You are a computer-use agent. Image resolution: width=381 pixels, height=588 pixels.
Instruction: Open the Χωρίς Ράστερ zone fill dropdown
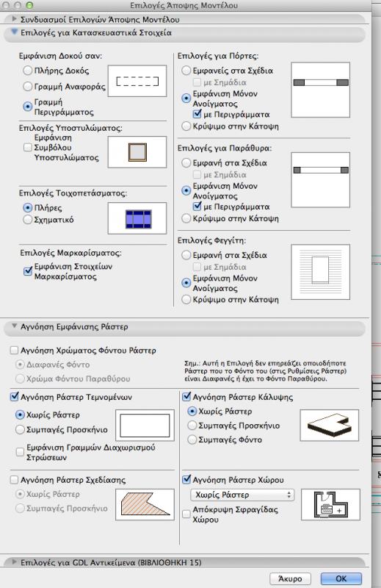pyautogui.click(x=242, y=495)
